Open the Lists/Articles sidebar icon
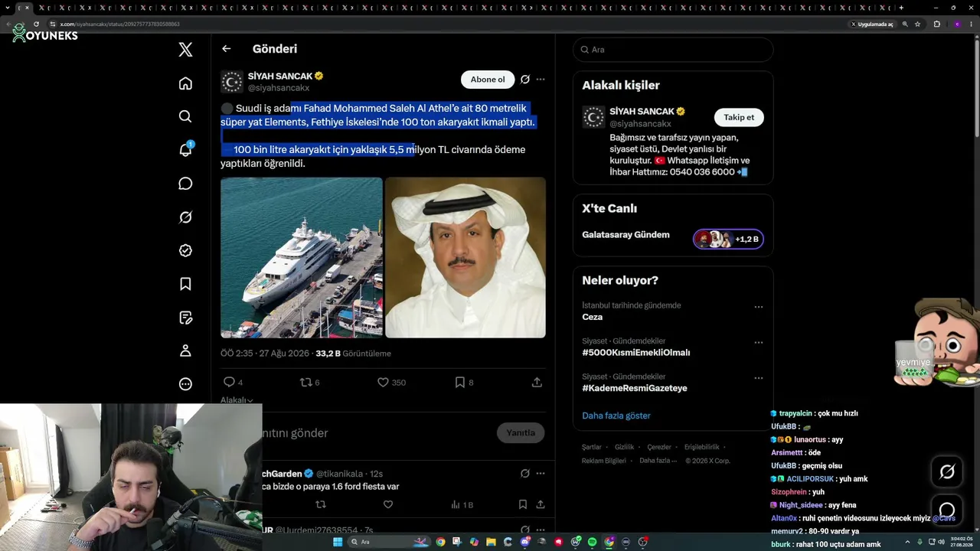Image resolution: width=980 pixels, height=551 pixels. coord(185,318)
